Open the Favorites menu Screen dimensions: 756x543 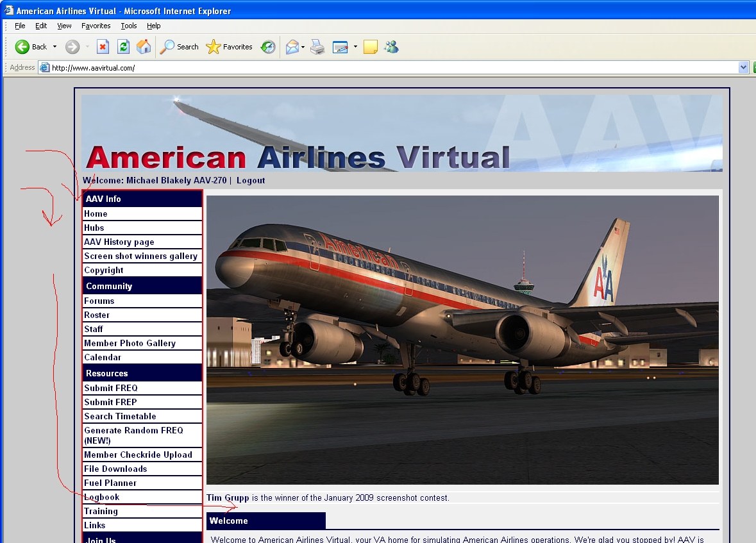(96, 26)
